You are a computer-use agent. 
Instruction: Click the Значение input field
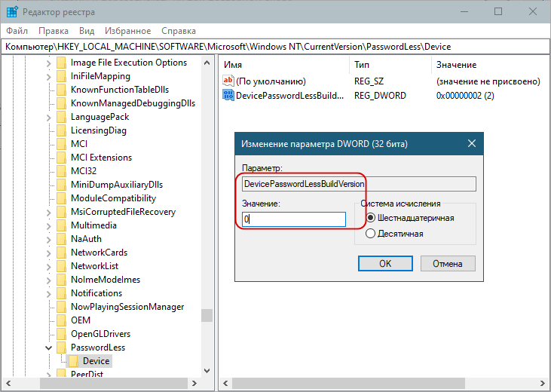point(293,219)
